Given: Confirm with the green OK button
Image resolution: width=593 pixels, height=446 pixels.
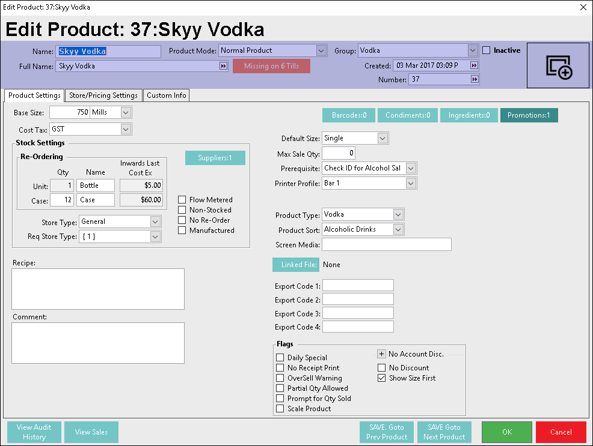Looking at the screenshot, I should coord(507,432).
